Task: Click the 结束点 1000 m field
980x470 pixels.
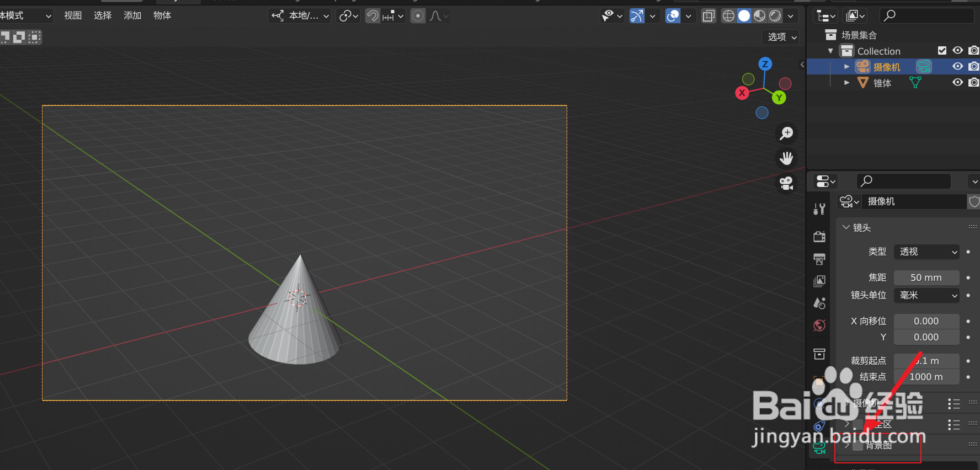Action: 926,377
